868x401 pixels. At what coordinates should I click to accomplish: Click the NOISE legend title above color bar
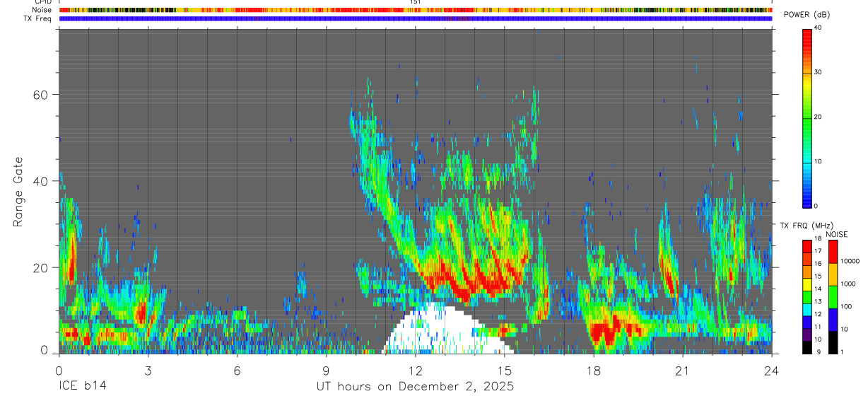click(x=837, y=234)
